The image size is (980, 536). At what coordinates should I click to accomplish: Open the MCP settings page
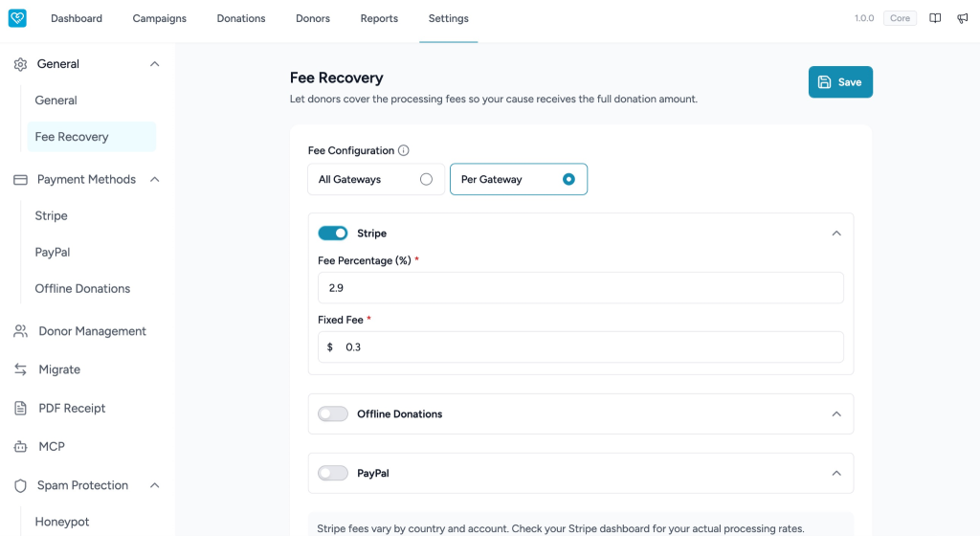coord(52,447)
